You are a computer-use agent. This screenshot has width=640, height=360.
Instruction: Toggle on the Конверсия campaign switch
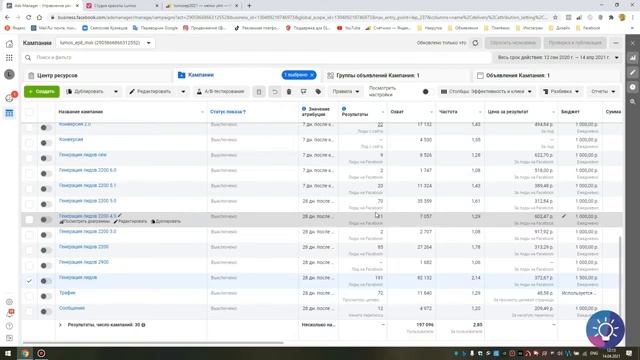[46, 143]
